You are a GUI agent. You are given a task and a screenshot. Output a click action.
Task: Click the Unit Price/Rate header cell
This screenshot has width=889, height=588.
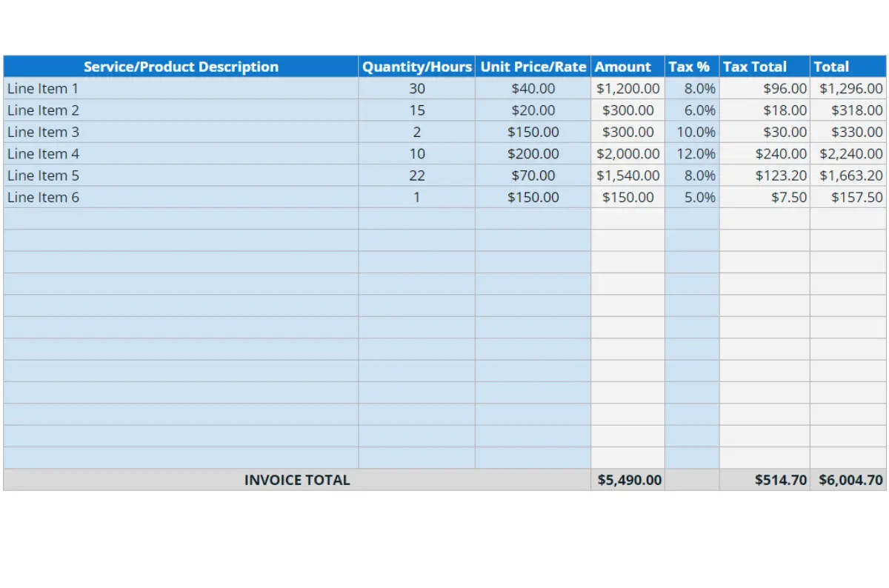[533, 67]
